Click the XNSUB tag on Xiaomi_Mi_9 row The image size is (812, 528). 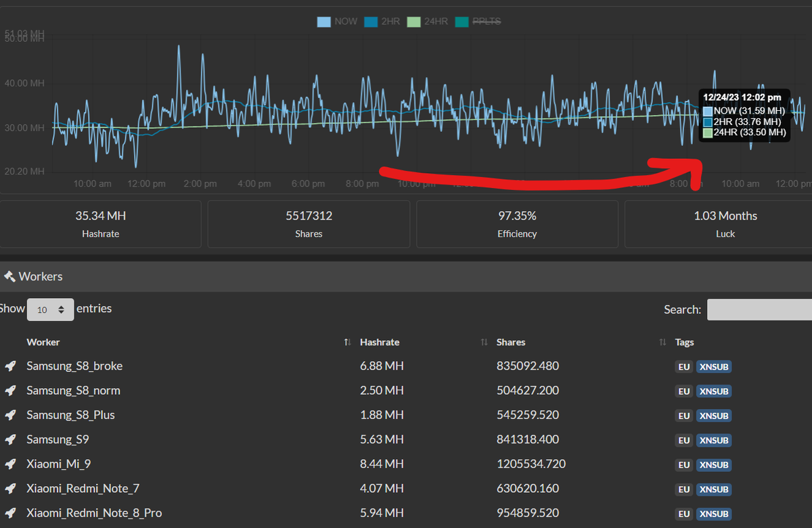714,464
